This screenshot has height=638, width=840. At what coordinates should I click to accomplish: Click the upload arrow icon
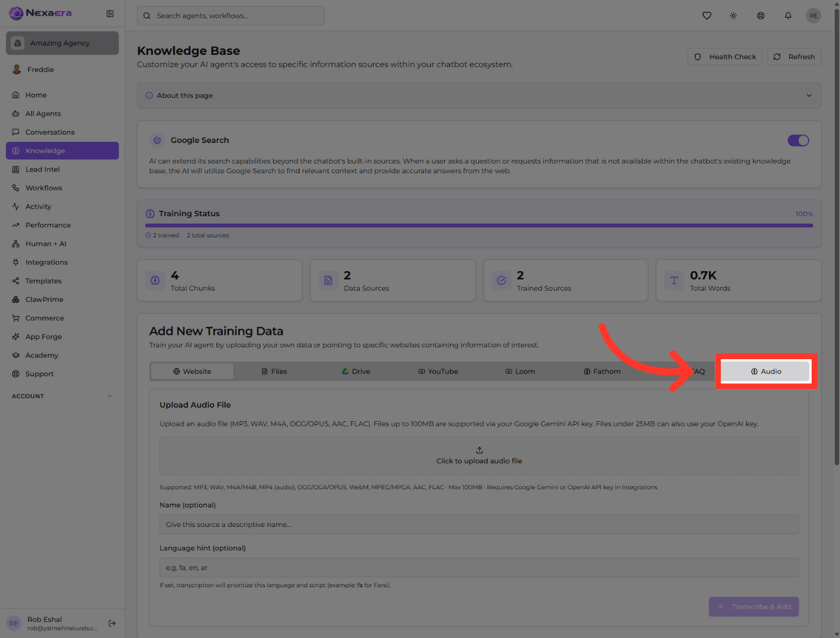tap(479, 450)
